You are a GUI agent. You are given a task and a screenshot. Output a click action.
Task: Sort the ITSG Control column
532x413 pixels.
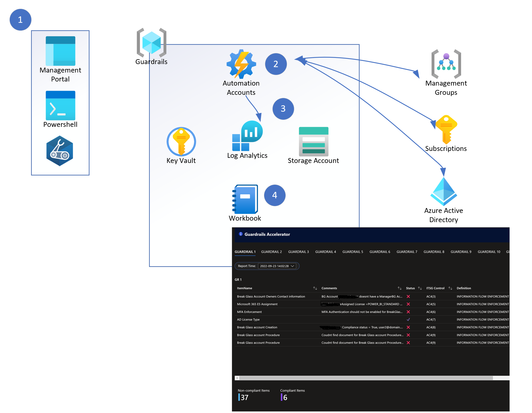(450, 288)
